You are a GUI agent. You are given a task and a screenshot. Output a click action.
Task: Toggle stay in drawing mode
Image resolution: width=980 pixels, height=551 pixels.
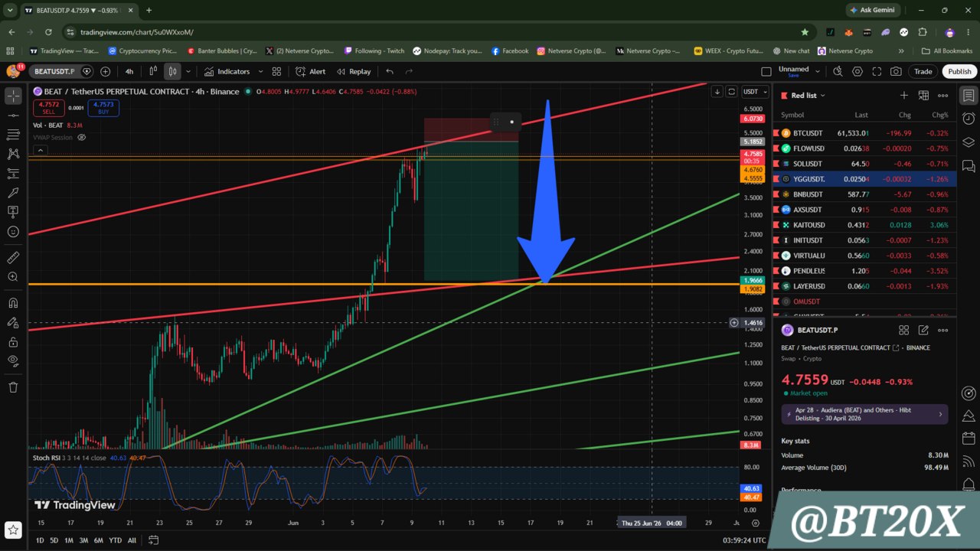point(13,323)
